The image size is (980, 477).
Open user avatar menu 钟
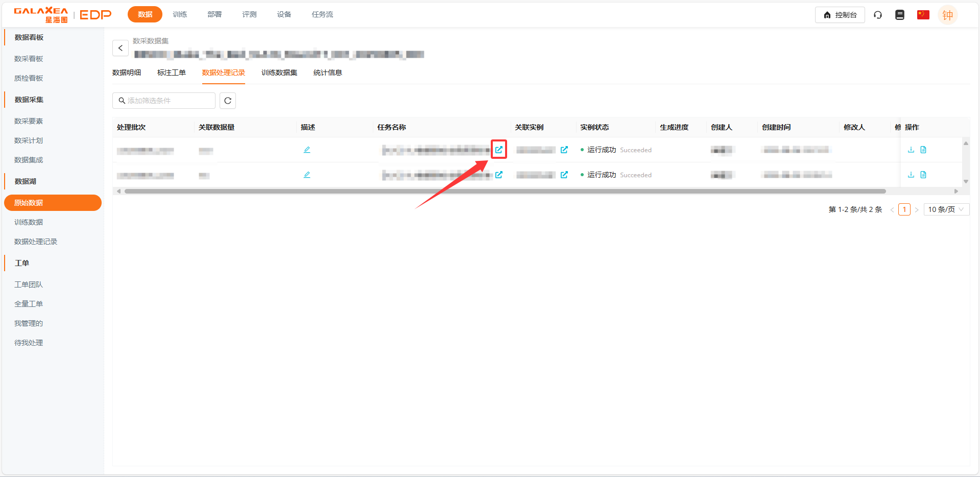pyautogui.click(x=947, y=15)
